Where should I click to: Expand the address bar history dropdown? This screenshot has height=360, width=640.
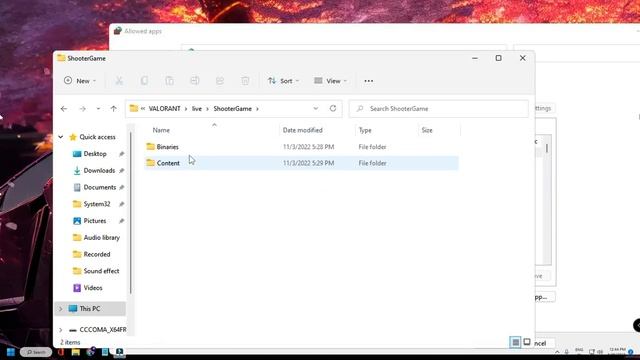click(x=316, y=109)
